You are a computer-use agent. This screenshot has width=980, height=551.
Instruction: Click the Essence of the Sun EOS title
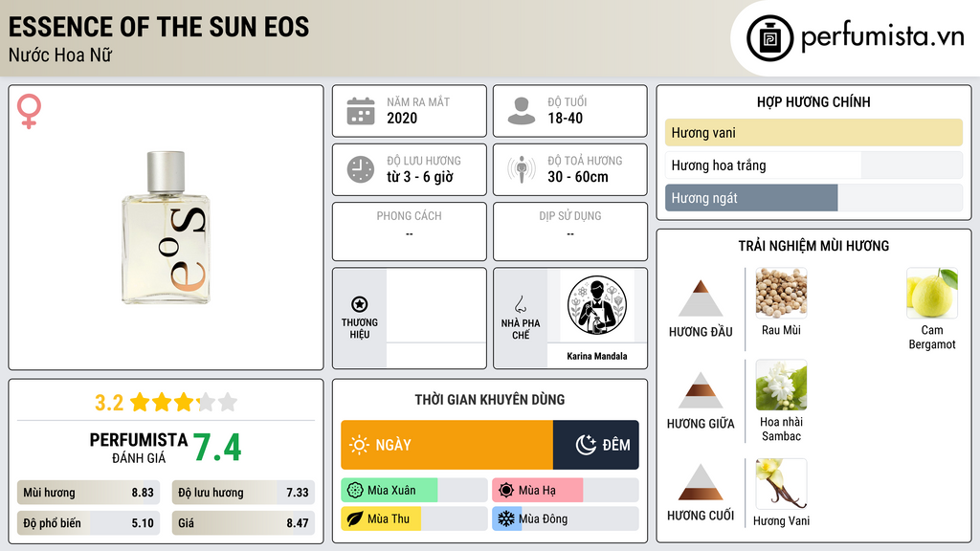coord(159,27)
